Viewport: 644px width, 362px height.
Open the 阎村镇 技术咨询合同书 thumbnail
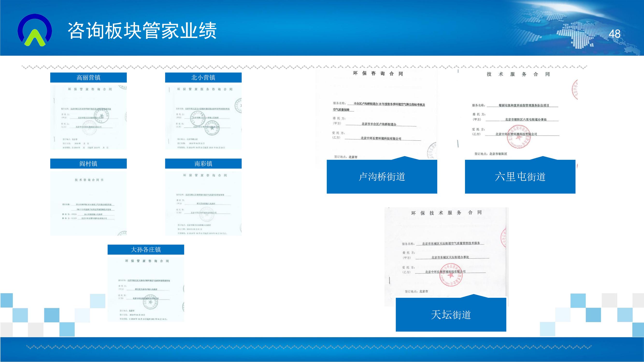88,203
